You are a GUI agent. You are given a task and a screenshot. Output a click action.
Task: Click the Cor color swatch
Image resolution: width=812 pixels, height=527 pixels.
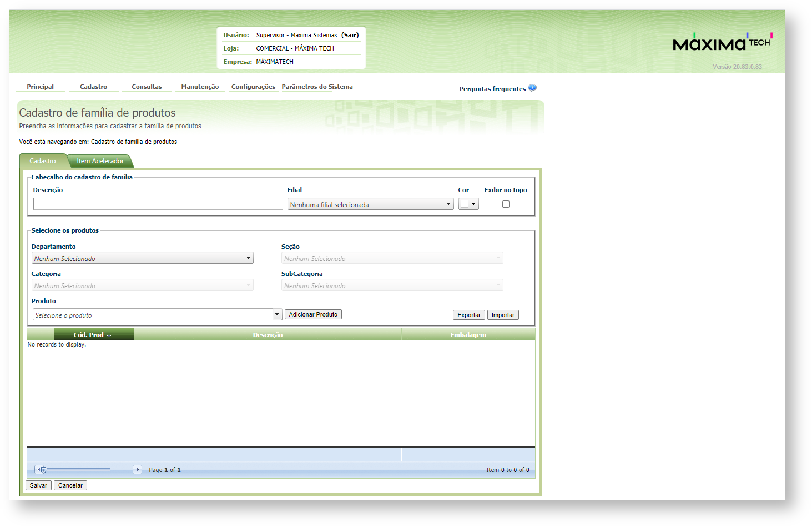(x=465, y=204)
